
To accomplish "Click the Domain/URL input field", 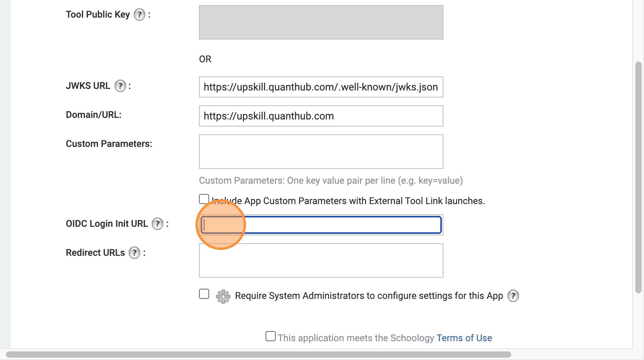I will (321, 116).
